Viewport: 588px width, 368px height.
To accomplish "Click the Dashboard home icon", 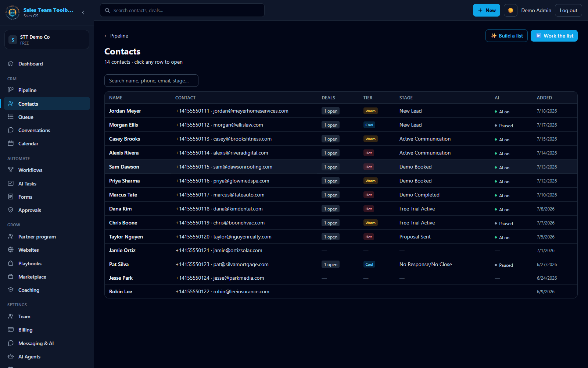I will (11, 63).
